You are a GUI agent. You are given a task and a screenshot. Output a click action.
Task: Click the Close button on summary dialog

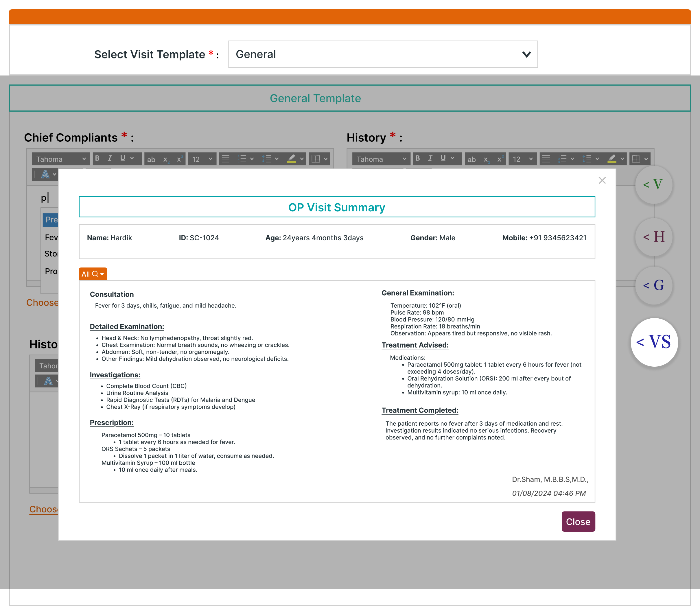(x=578, y=522)
